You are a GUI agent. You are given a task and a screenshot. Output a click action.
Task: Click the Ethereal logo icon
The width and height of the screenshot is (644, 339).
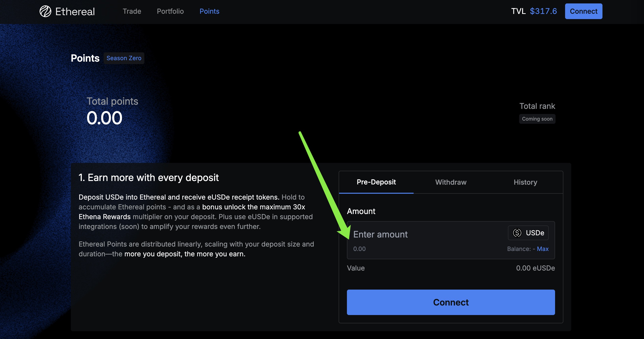coord(45,11)
